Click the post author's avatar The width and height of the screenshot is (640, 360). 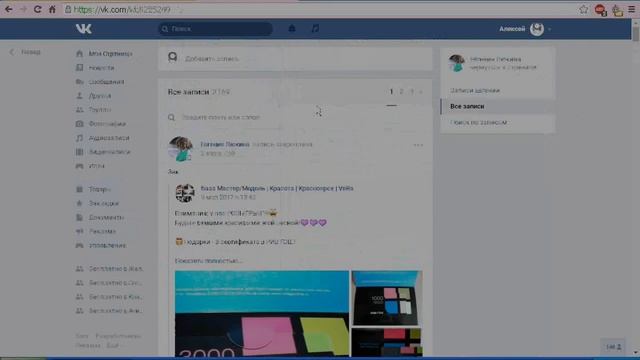coord(180,149)
